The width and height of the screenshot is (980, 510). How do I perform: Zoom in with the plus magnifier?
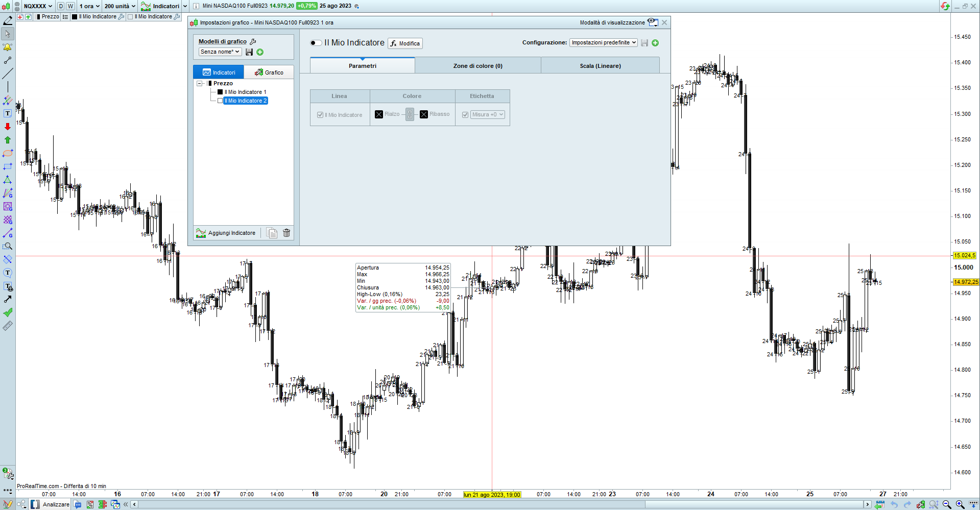(x=960, y=504)
